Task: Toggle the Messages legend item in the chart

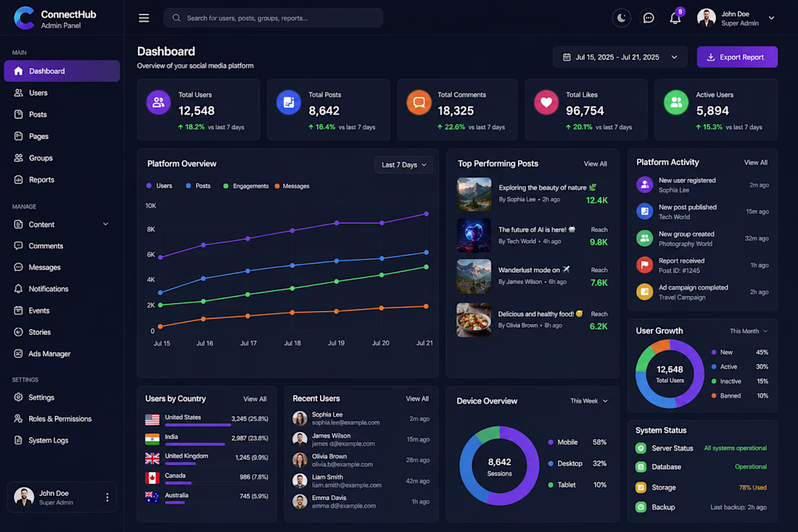Action: [x=292, y=186]
